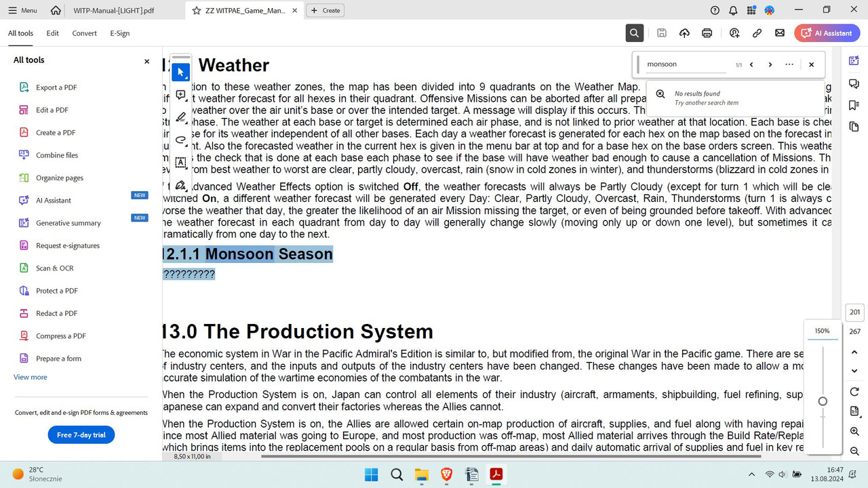Open Protect a PDF tool
868x488 pixels.
(57, 291)
